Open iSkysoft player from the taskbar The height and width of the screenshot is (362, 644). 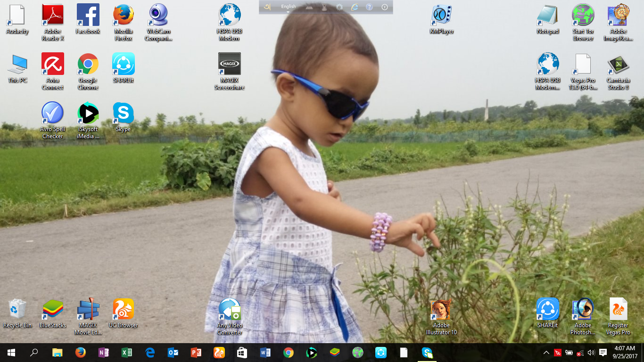click(312, 353)
